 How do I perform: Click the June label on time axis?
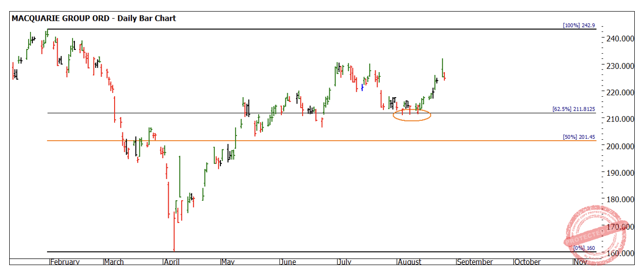tap(288, 262)
